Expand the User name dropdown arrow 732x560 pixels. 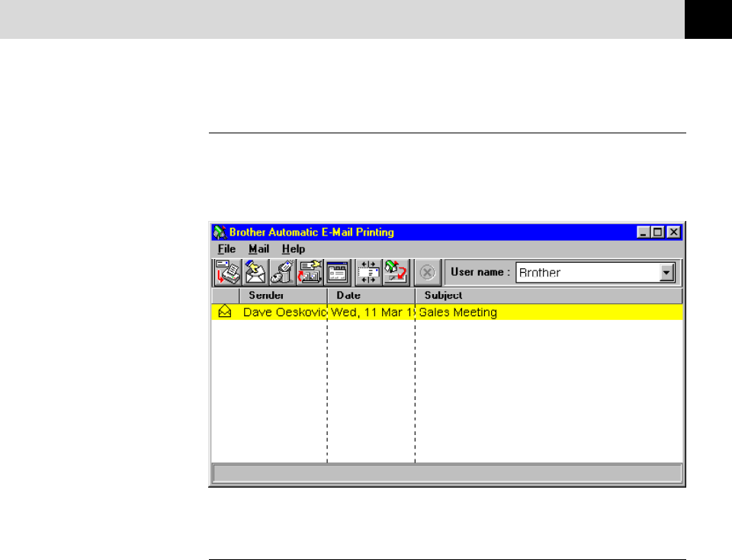pos(666,272)
